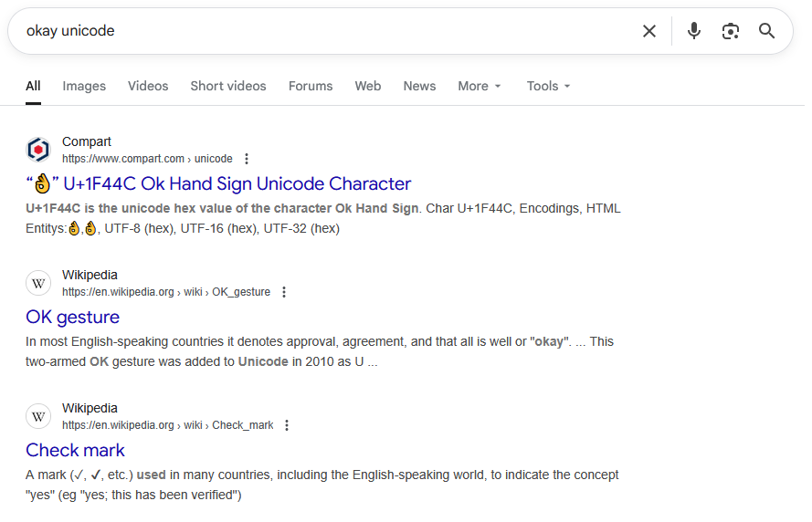The height and width of the screenshot is (522, 812).
Task: Open three-dot menu for Compart result
Action: (x=246, y=159)
